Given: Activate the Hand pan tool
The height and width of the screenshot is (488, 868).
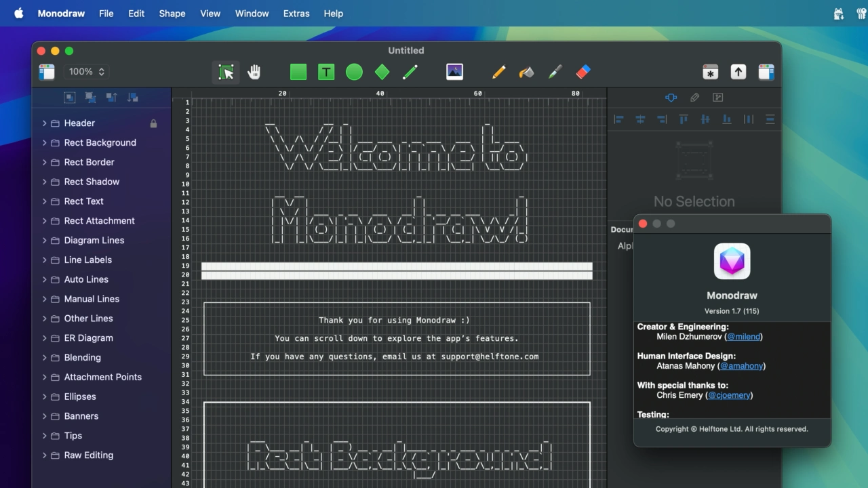Looking at the screenshot, I should [x=254, y=72].
